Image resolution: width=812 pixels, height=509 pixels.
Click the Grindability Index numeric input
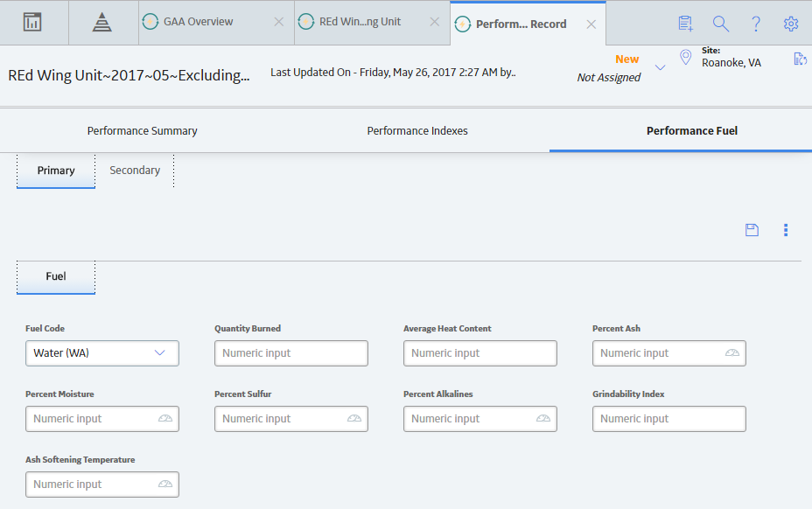click(x=669, y=418)
